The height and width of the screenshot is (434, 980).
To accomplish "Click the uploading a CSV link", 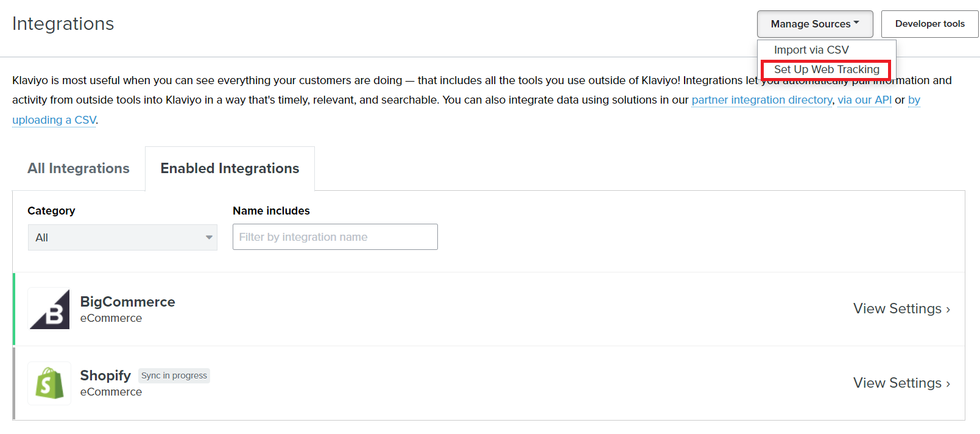I will point(54,120).
